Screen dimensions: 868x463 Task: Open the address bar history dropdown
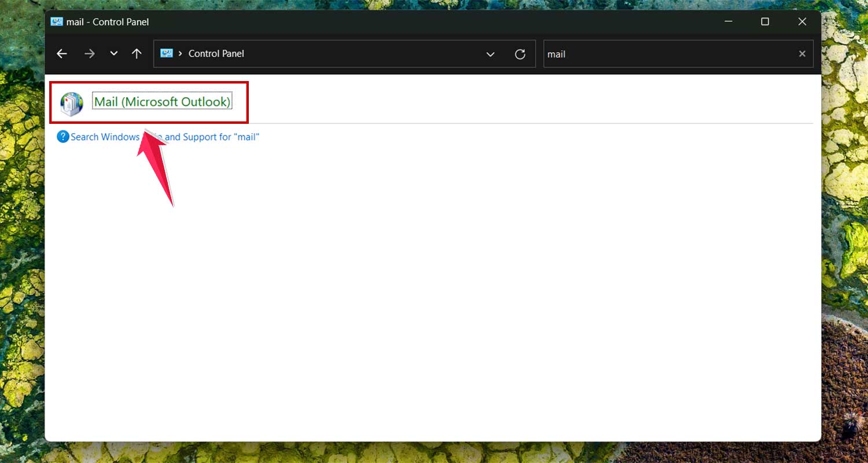click(491, 53)
